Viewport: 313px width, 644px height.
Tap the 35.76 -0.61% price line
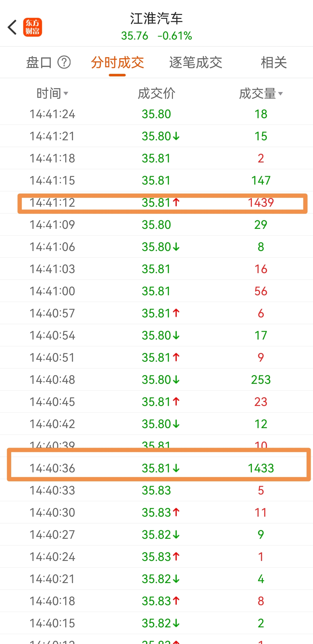point(156,36)
